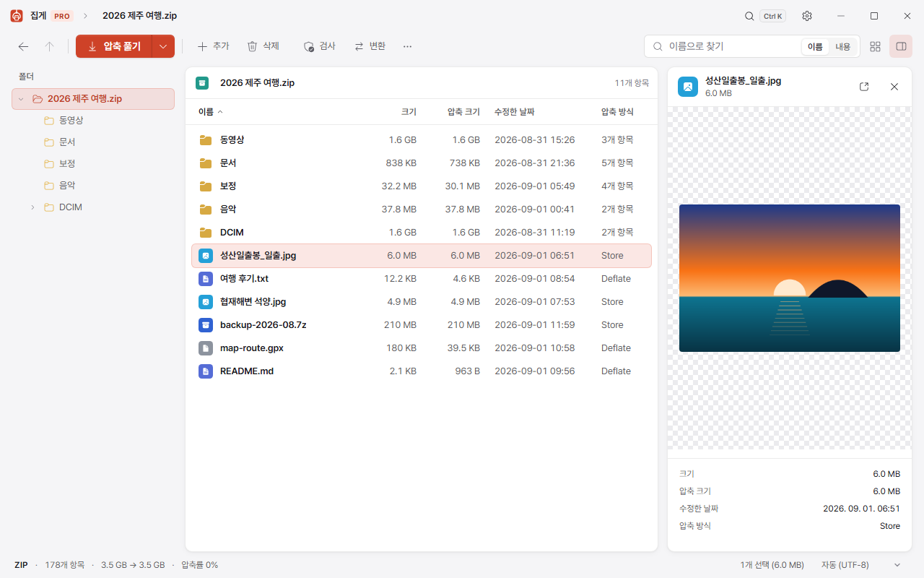Image resolution: width=924 pixels, height=578 pixels.
Task: Click zip archive icon beside list header title
Action: coord(202,83)
